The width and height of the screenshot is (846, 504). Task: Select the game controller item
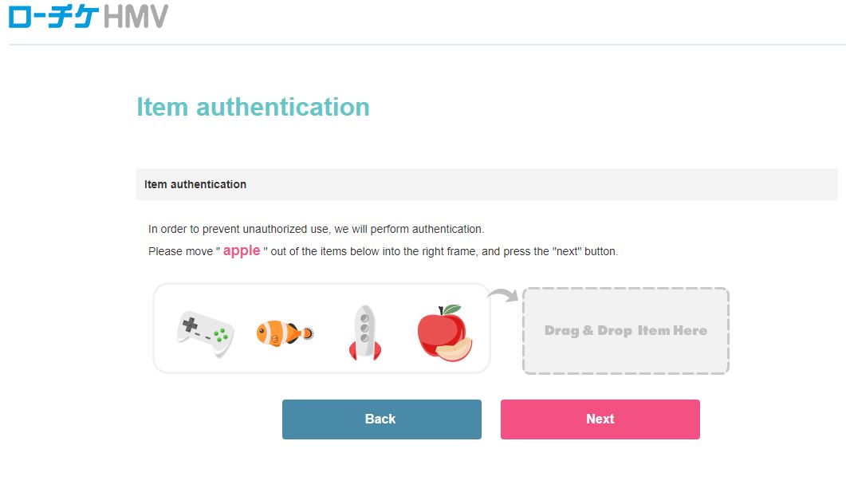point(205,334)
